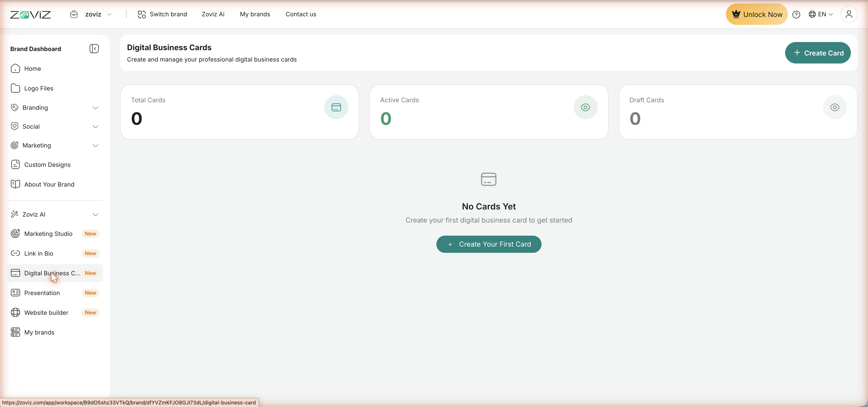Click the Custom Designs document icon
The height and width of the screenshot is (407, 868).
click(15, 164)
